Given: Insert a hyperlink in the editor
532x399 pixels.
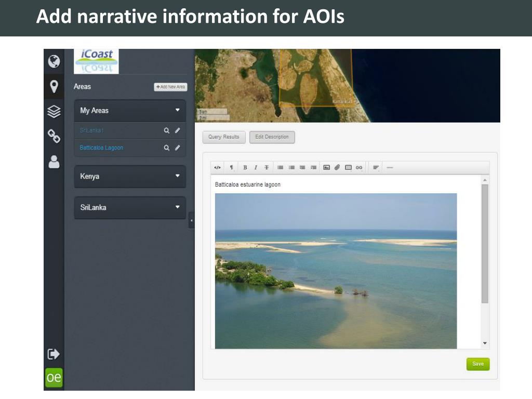Looking at the screenshot, I should tap(359, 167).
